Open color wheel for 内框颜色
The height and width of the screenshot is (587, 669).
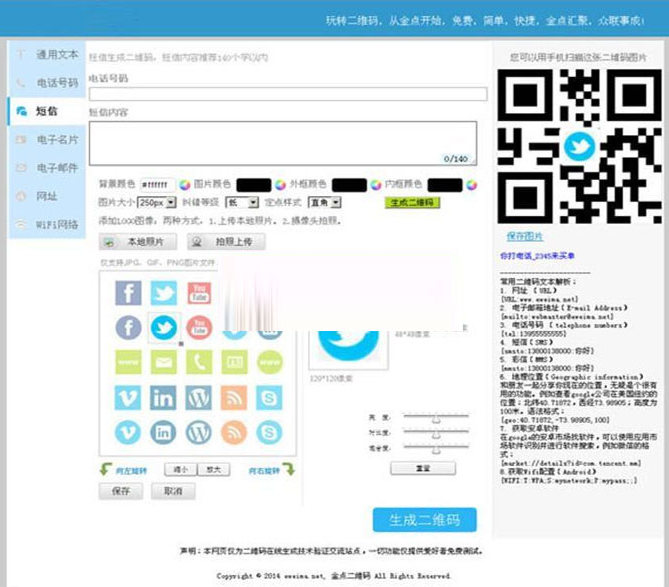(x=471, y=185)
